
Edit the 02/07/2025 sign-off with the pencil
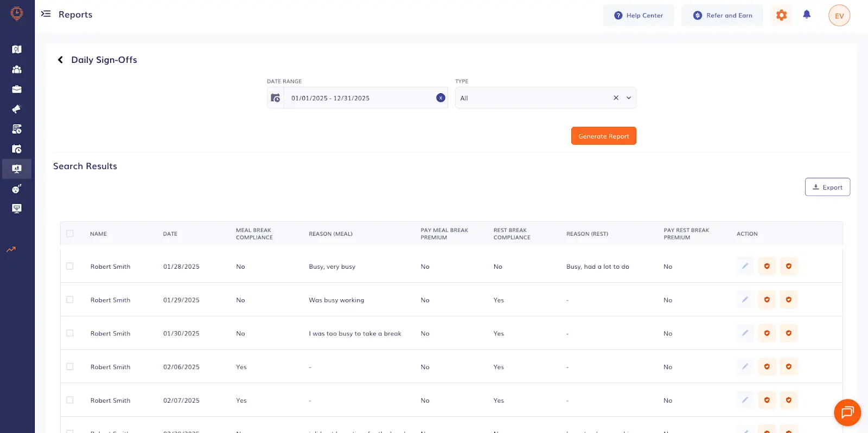[745, 400]
